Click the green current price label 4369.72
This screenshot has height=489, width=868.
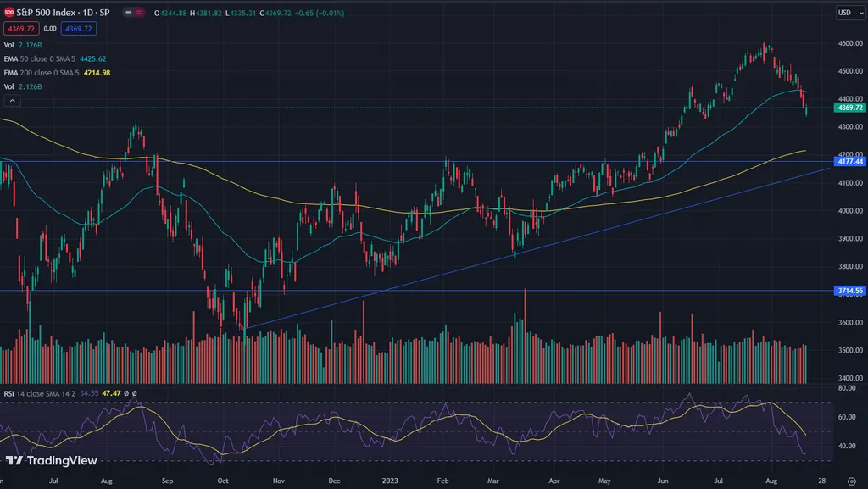click(x=849, y=108)
